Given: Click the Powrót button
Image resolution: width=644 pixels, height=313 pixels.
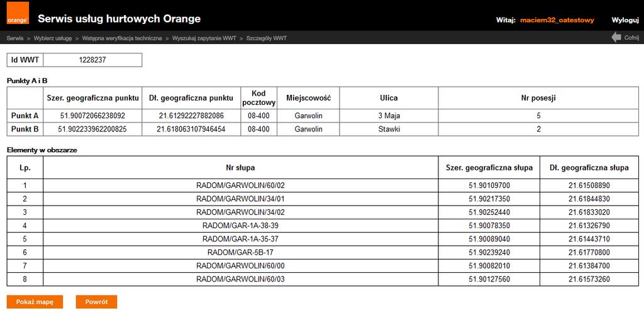Looking at the screenshot, I should click(x=96, y=302).
